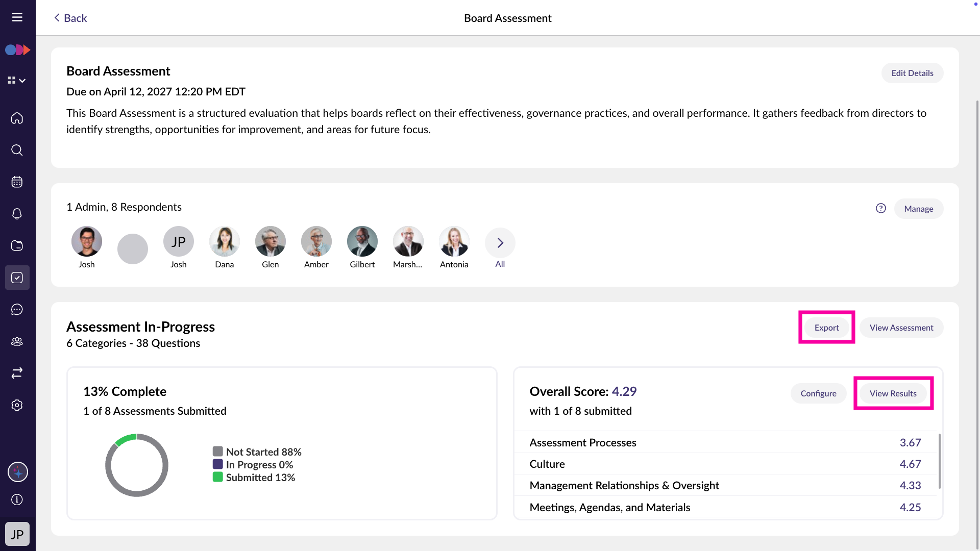Click Meetings, Agendas, and Materials row
Screen dimensions: 980x551
[x=725, y=507]
